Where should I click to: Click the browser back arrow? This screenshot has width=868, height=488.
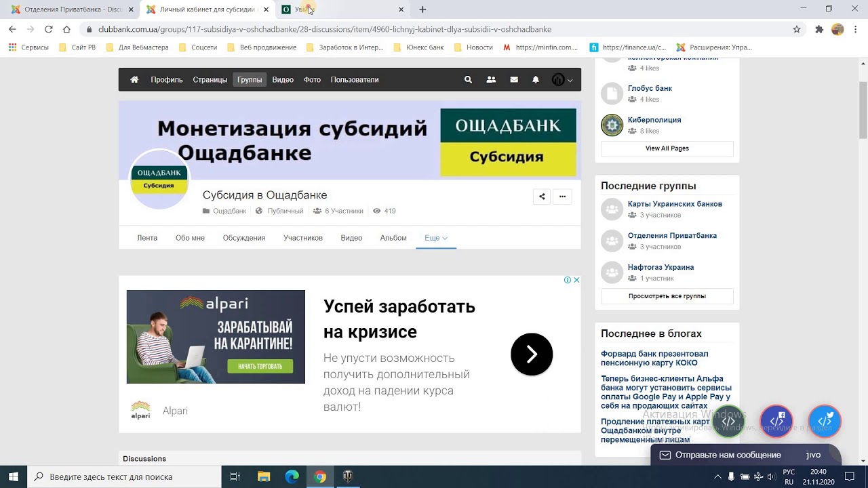point(12,29)
